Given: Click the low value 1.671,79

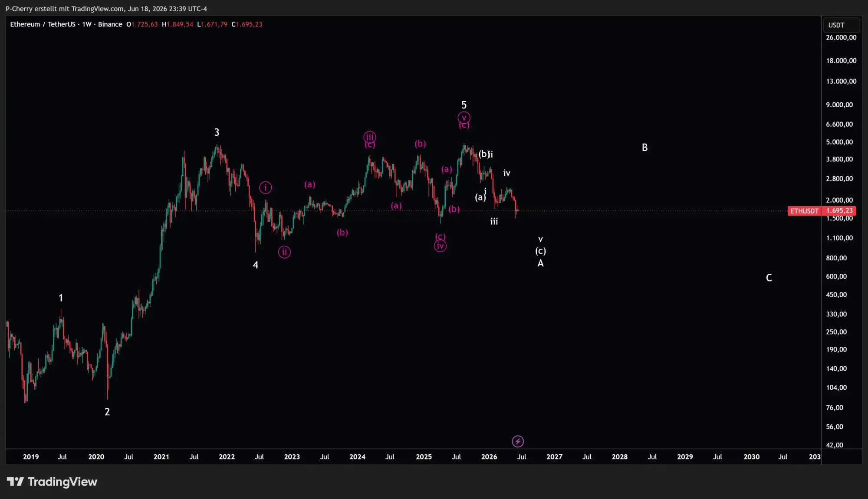Looking at the screenshot, I should (x=214, y=24).
